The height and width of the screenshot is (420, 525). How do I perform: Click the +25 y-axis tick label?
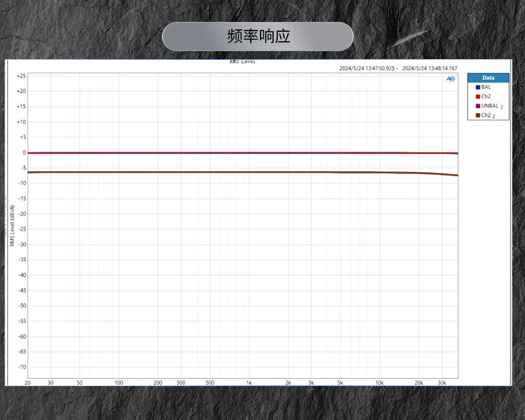click(21, 76)
